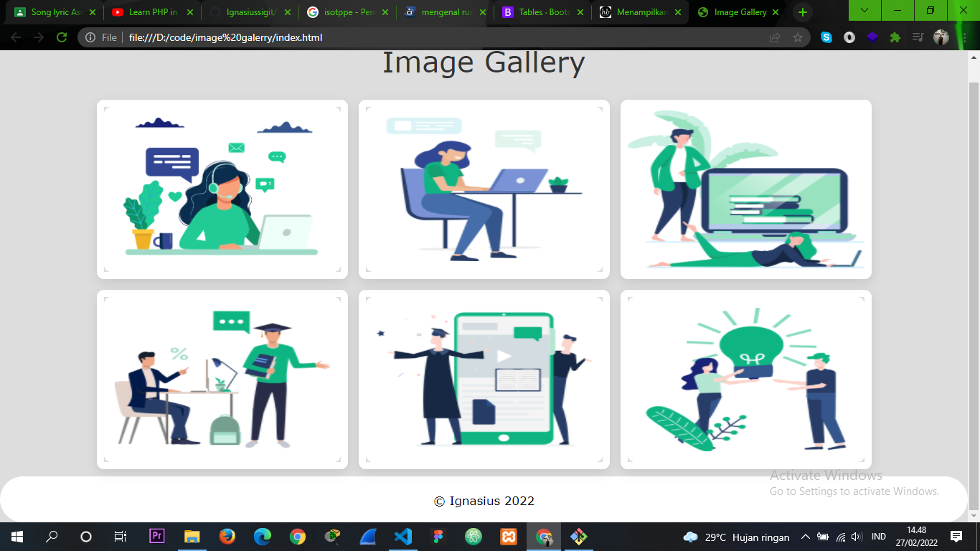The height and width of the screenshot is (551, 980).
Task: Open Adobe Premiere Pro from the taskbar
Action: click(x=158, y=537)
